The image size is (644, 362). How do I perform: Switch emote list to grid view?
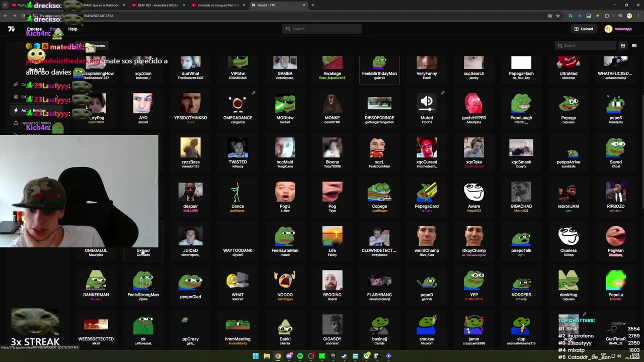point(623,46)
